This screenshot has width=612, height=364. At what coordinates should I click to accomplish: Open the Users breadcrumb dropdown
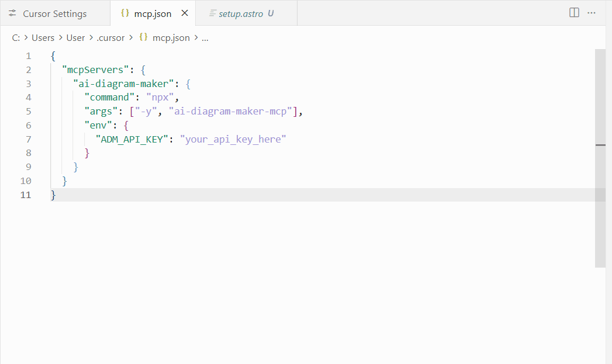43,37
